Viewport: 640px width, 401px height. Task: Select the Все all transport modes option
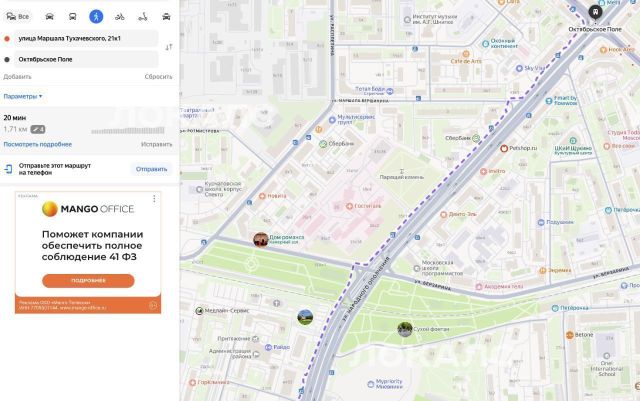(17, 16)
